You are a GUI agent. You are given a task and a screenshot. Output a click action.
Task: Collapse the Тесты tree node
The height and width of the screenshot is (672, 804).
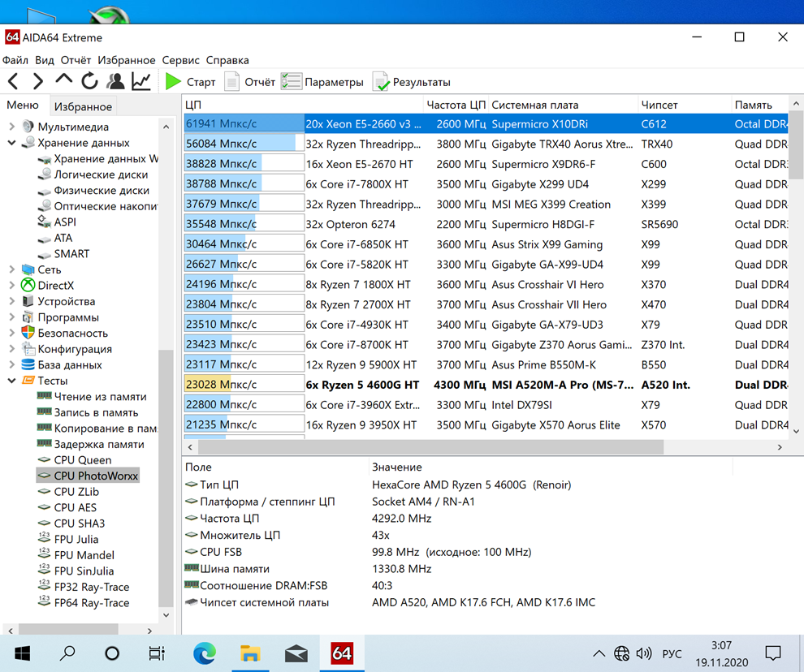[x=12, y=381]
